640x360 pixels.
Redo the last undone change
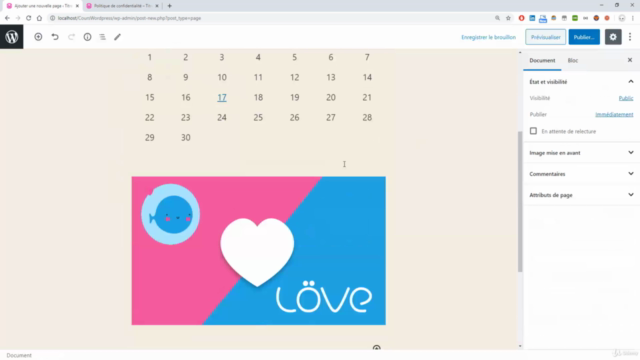[71, 37]
